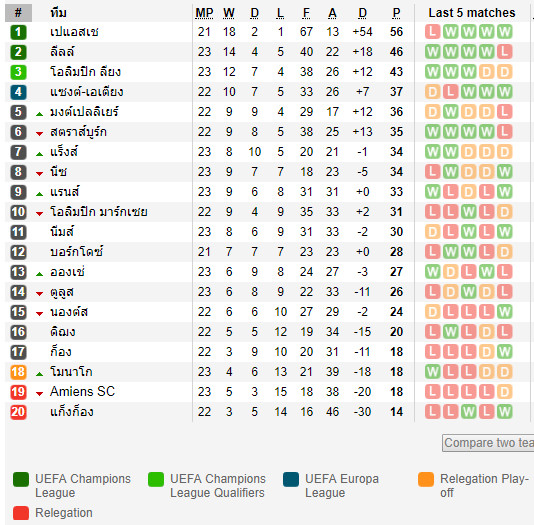
Task: Click the red rank 20 badge
Action: pos(18,412)
